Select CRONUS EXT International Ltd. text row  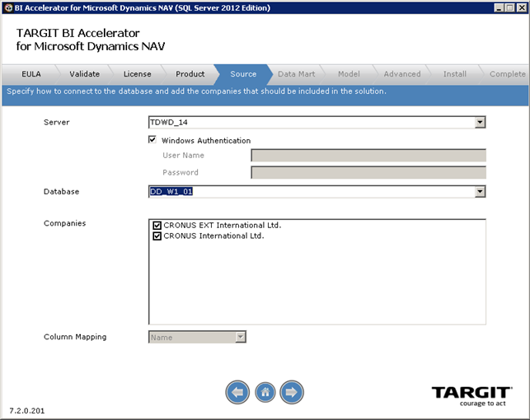pyautogui.click(x=223, y=225)
